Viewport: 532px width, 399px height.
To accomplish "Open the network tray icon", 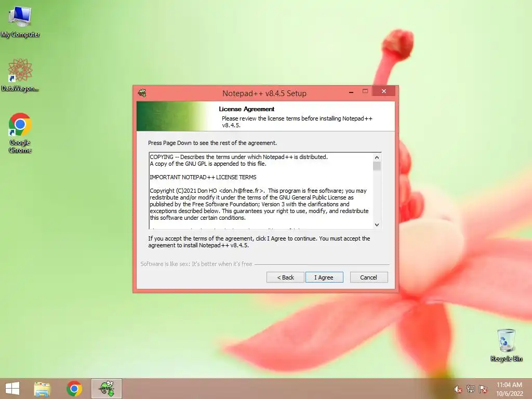I will coord(471,389).
